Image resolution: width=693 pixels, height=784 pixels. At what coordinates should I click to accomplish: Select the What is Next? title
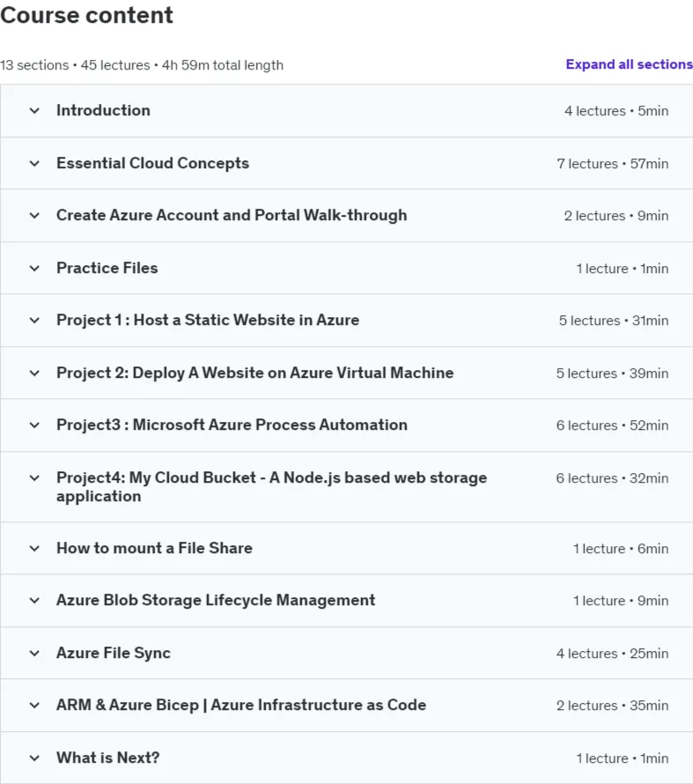pos(108,758)
